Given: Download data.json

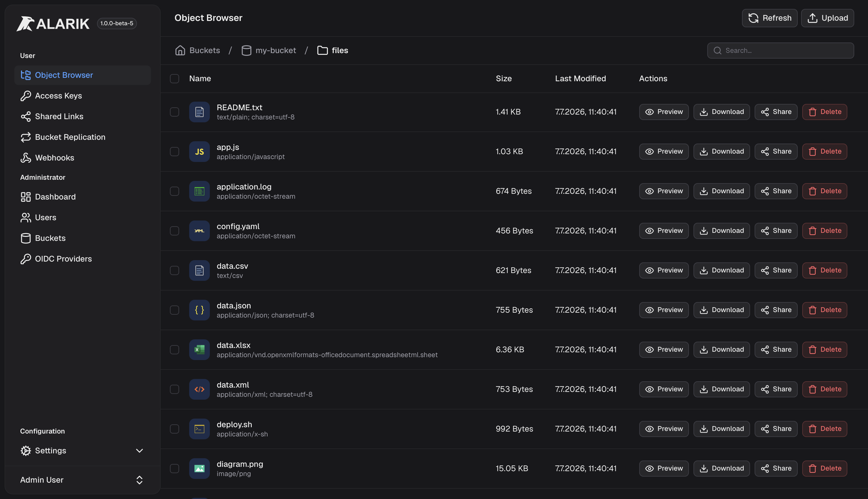Looking at the screenshot, I should pos(721,310).
